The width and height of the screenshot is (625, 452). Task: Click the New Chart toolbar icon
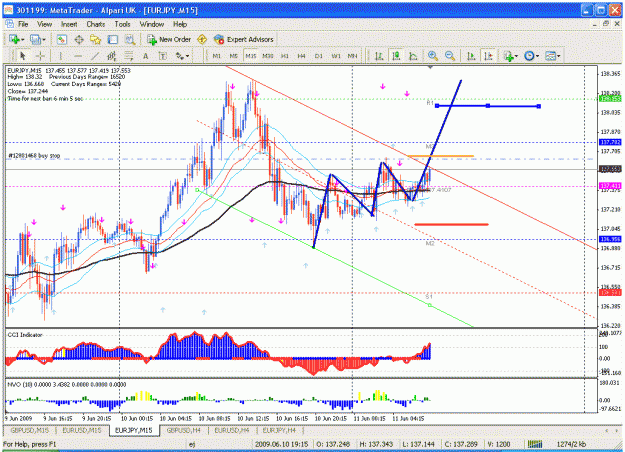coord(14,39)
